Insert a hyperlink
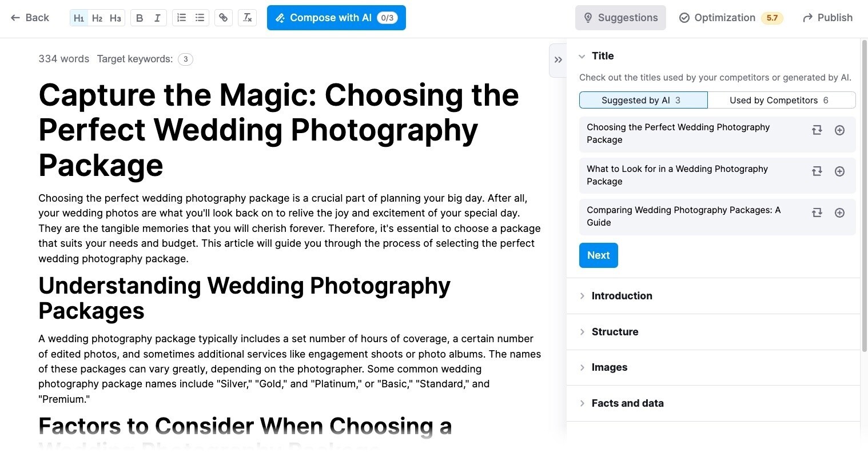The width and height of the screenshot is (868, 453). [x=223, y=18]
